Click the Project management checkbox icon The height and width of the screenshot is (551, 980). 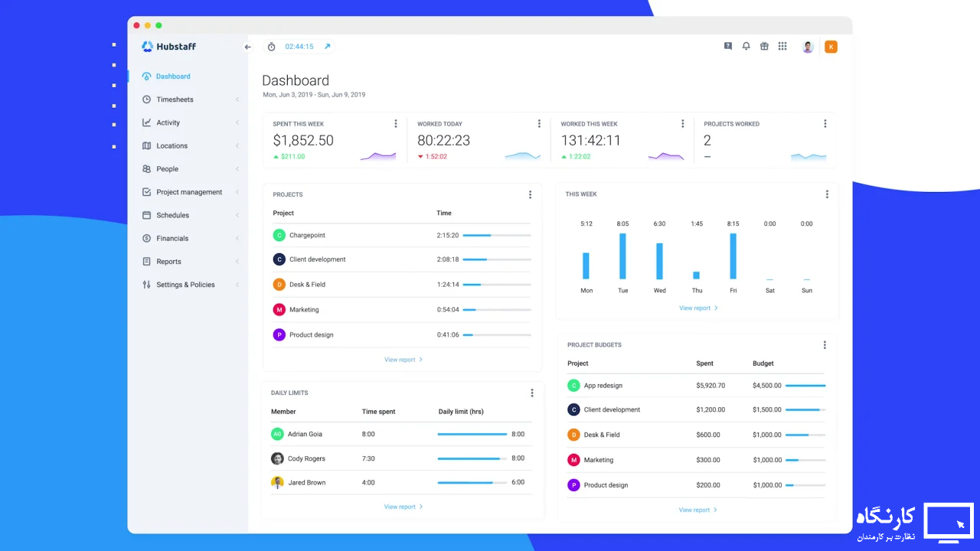(147, 192)
